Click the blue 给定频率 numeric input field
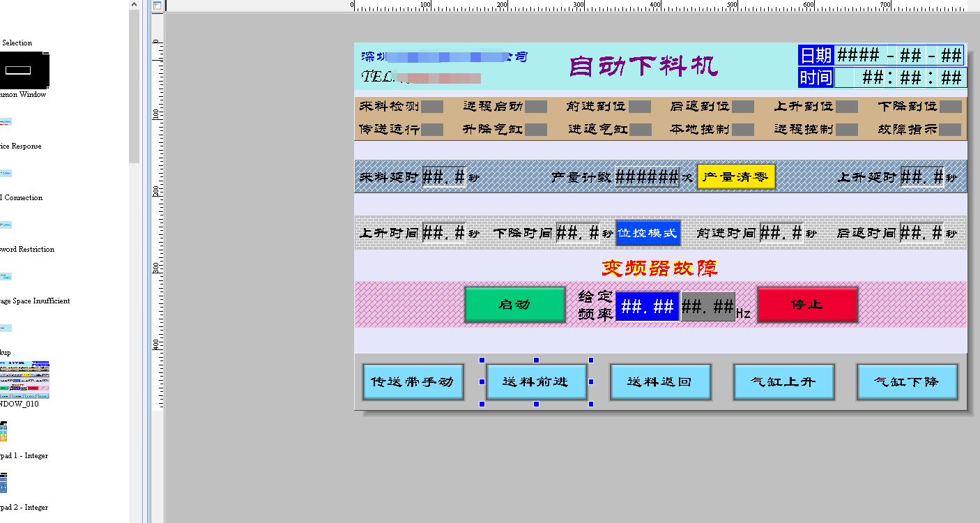 coord(647,307)
